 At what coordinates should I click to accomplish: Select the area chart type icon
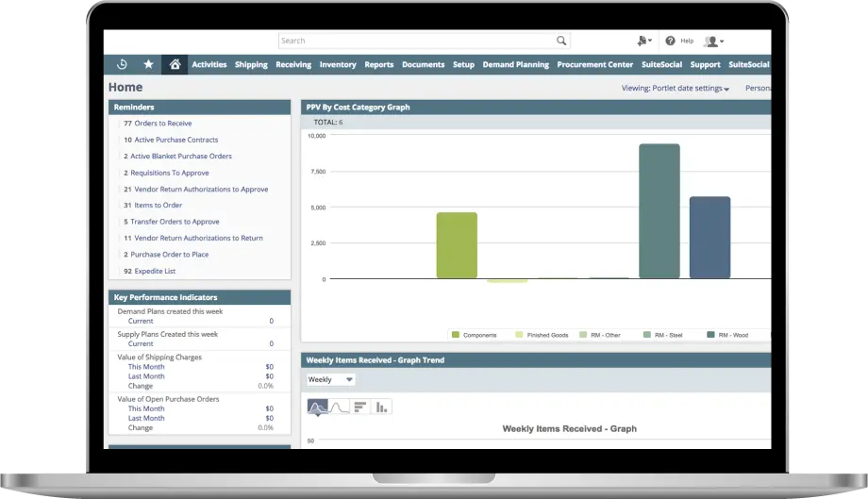317,408
